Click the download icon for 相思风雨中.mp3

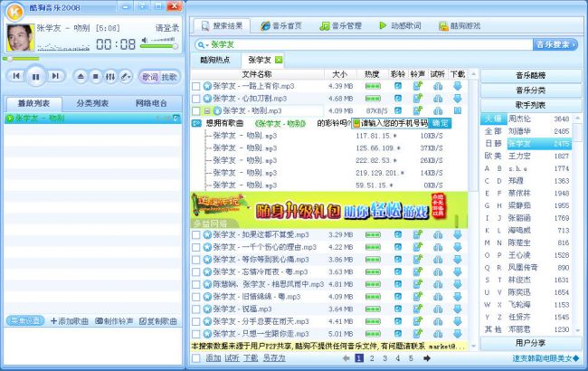tap(457, 284)
